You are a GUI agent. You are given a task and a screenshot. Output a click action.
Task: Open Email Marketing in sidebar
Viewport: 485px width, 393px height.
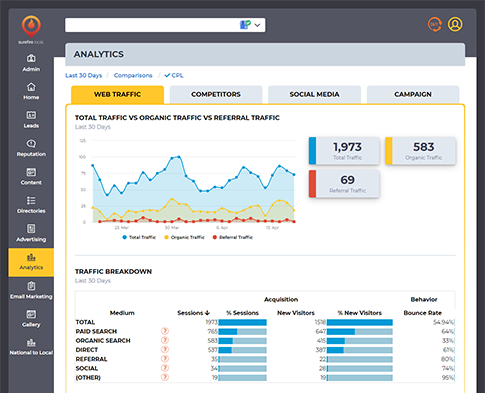point(31,290)
